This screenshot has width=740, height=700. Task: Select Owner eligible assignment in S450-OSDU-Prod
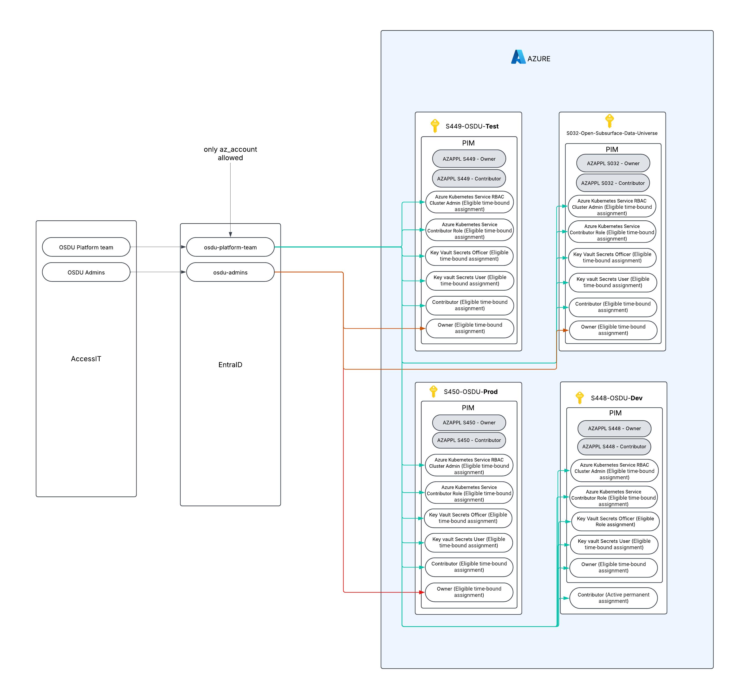coord(469,592)
